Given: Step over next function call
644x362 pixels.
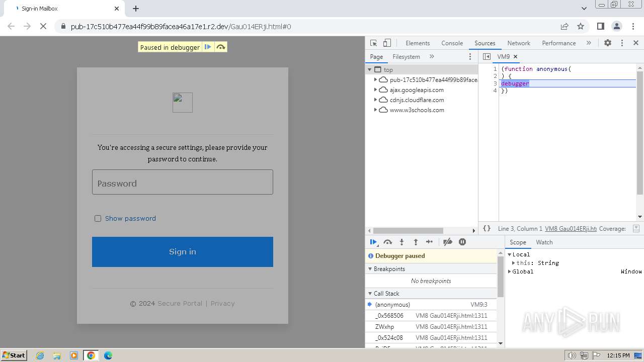Looking at the screenshot, I should (387, 242).
